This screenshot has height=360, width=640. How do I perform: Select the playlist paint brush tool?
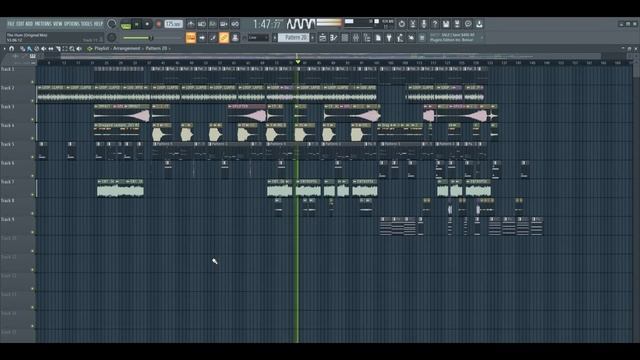(29, 49)
